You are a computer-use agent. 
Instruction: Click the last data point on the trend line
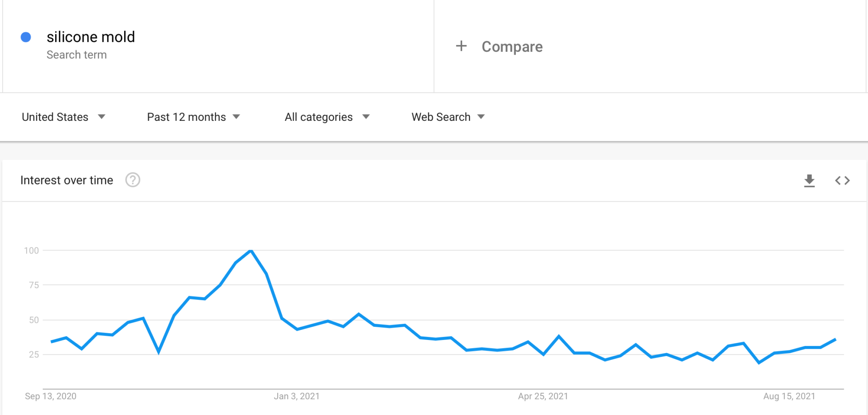835,339
